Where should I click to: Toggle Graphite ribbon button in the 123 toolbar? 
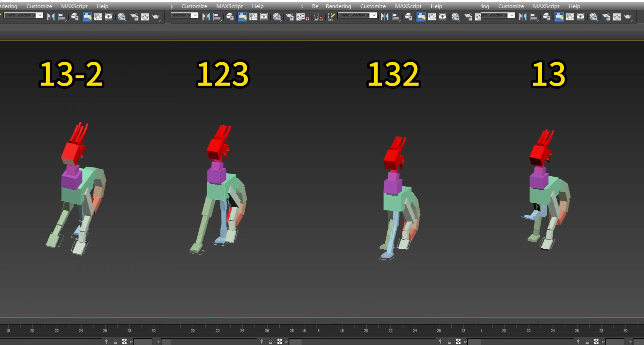pyautogui.click(x=242, y=16)
